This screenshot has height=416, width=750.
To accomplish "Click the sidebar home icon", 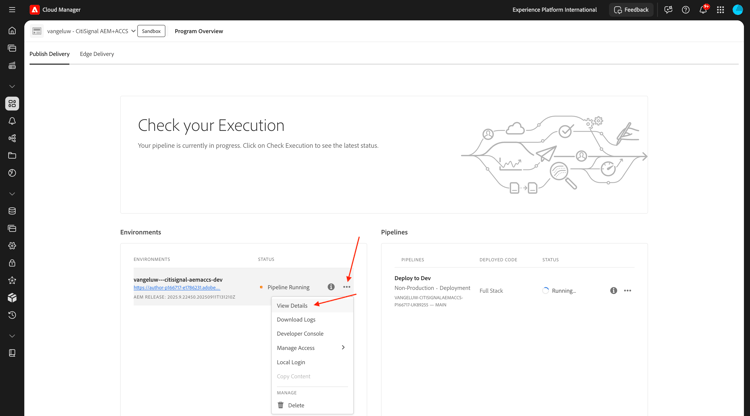I will tap(12, 31).
